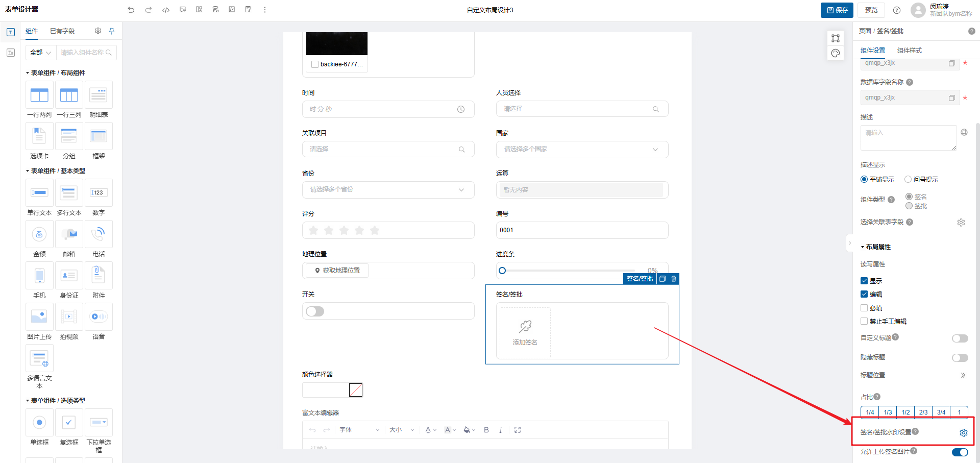The width and height of the screenshot is (980, 463).
Task: Switch to the 组件样式 tab
Action: pyautogui.click(x=910, y=51)
